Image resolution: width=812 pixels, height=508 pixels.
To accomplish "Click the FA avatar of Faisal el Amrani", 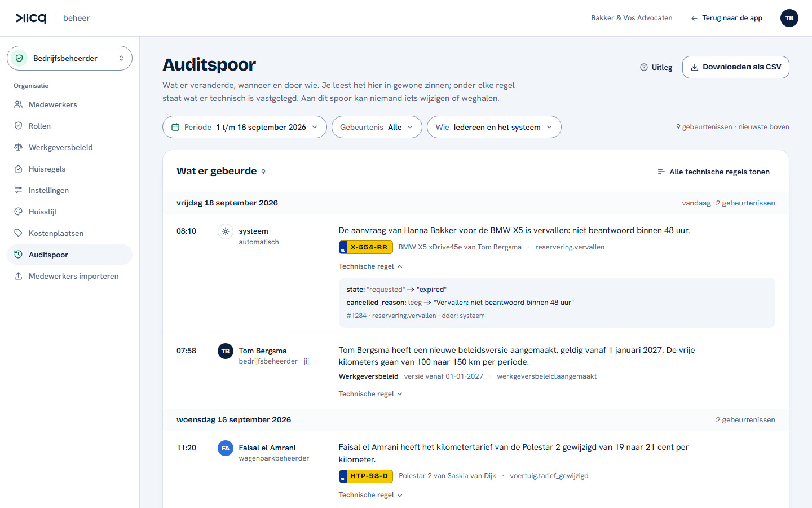I will click(x=226, y=448).
